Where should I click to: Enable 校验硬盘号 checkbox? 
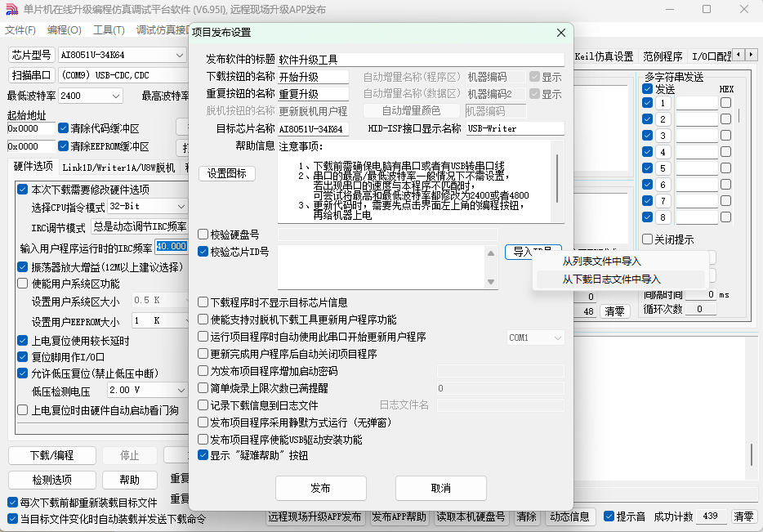[203, 234]
